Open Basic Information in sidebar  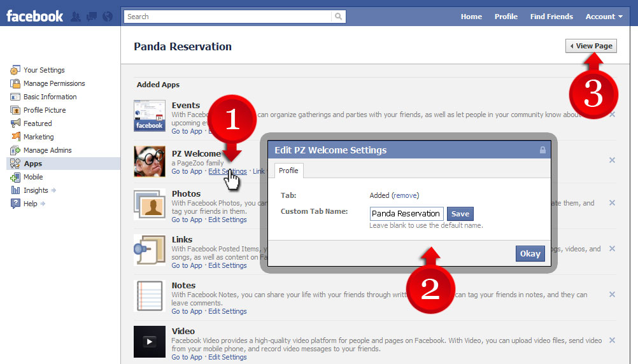tap(50, 97)
